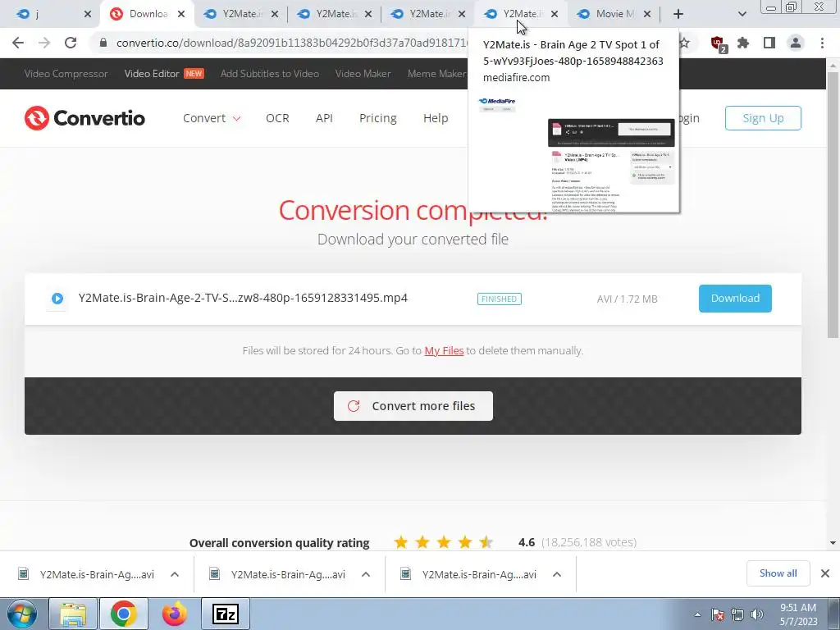This screenshot has width=840, height=630.
Task: Close the first tab labeled j
Action: pos(88,14)
